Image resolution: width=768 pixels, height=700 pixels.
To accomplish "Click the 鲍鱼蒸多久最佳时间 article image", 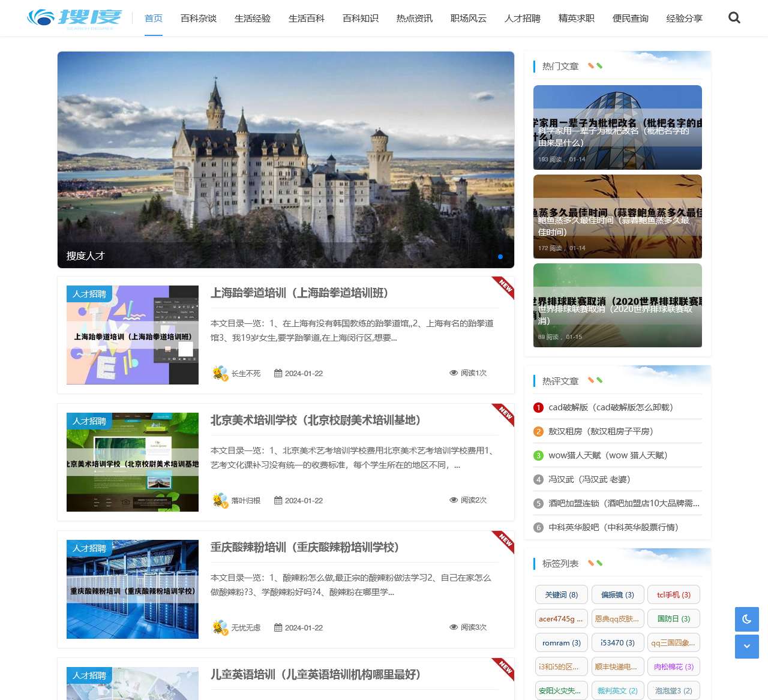I will click(617, 217).
